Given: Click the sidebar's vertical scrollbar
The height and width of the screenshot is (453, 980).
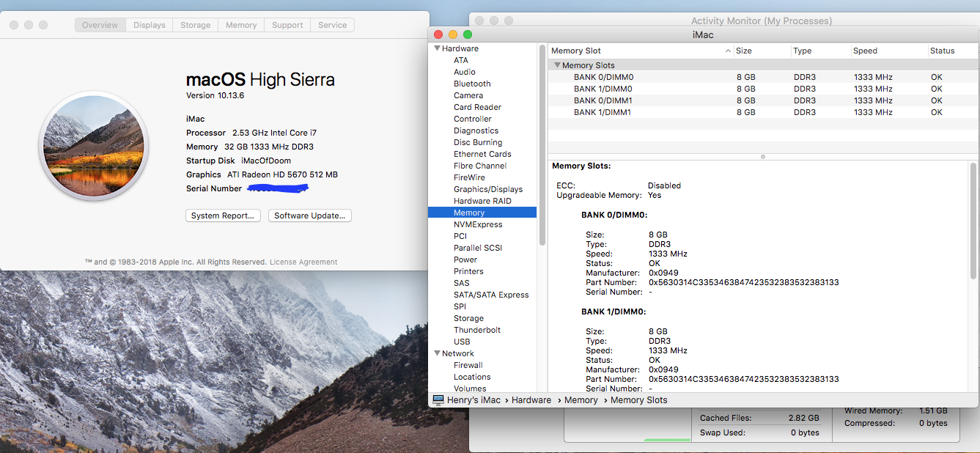Looking at the screenshot, I should 542,147.
